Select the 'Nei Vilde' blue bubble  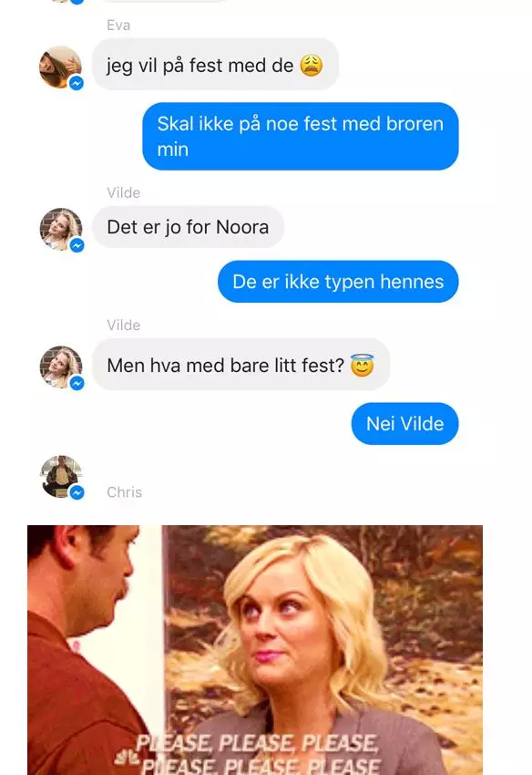click(405, 424)
